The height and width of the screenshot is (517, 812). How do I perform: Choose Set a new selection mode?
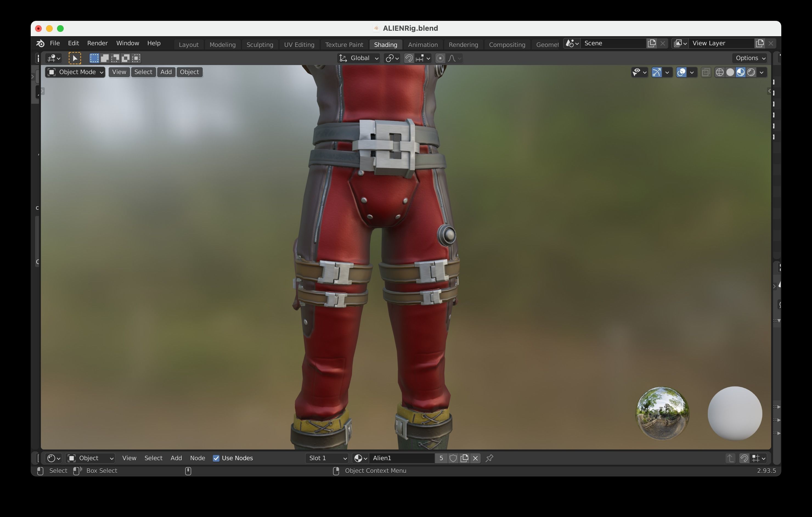click(x=94, y=58)
